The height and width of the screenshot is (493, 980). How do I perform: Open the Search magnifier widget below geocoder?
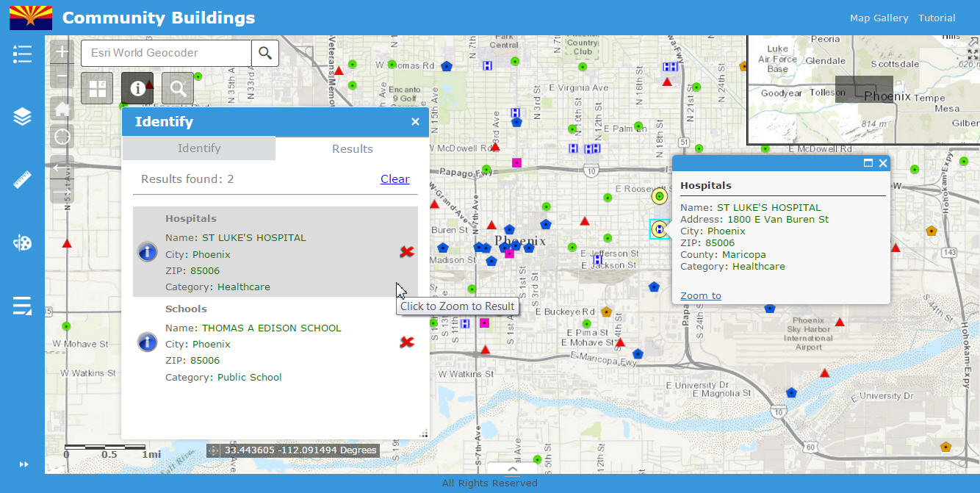(x=178, y=88)
